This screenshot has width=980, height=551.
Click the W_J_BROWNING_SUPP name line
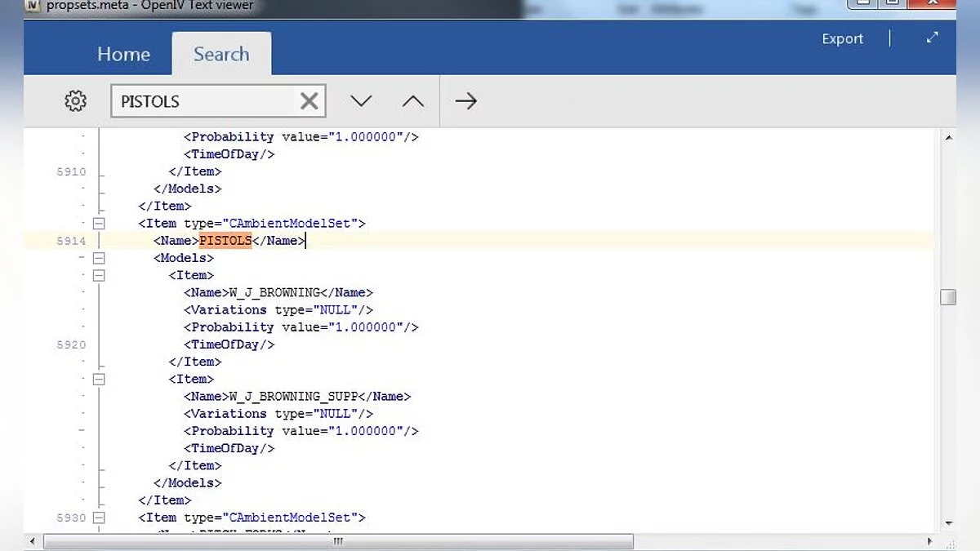point(297,396)
